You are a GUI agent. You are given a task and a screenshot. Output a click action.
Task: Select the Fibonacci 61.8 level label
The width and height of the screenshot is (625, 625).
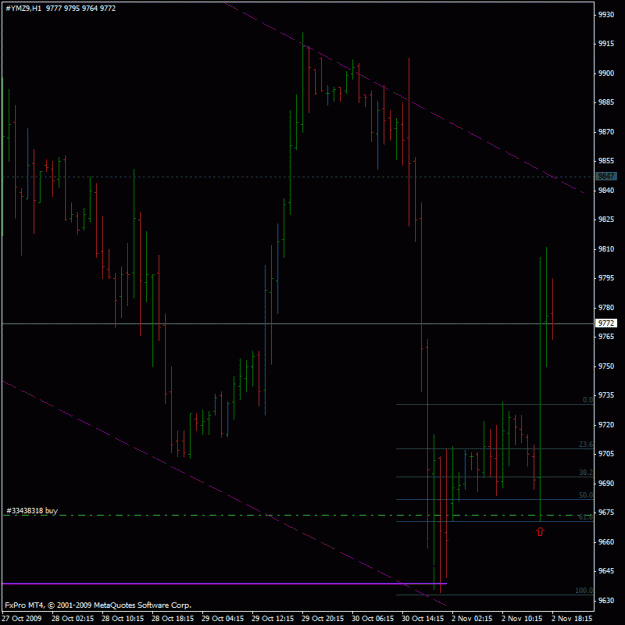point(586,517)
